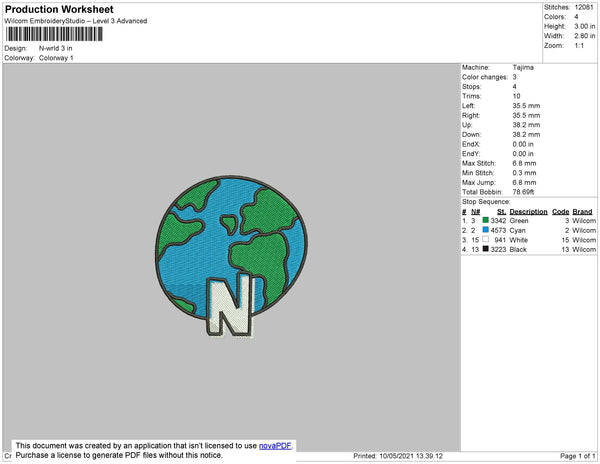Click the width value 2.80 in

585,36
